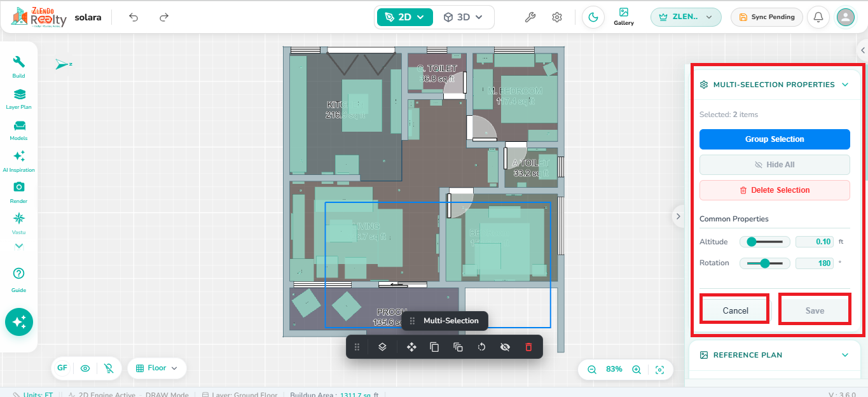Click the rotate icon in selection toolbar

[x=481, y=347]
